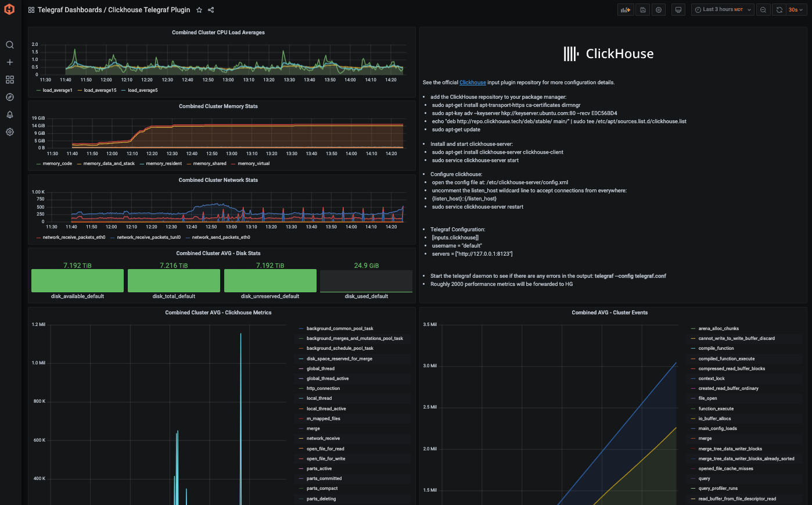Toggle disk_space_reserved_for_merge legend entry

339,359
